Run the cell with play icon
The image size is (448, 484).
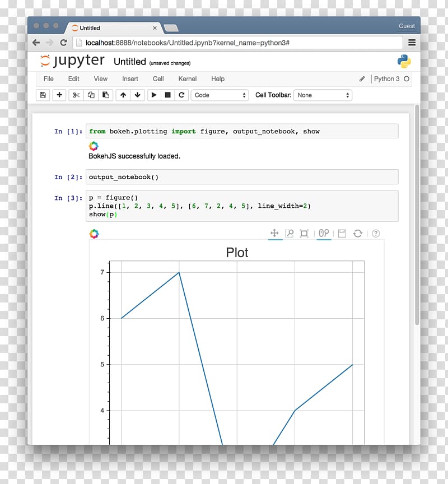click(x=154, y=95)
